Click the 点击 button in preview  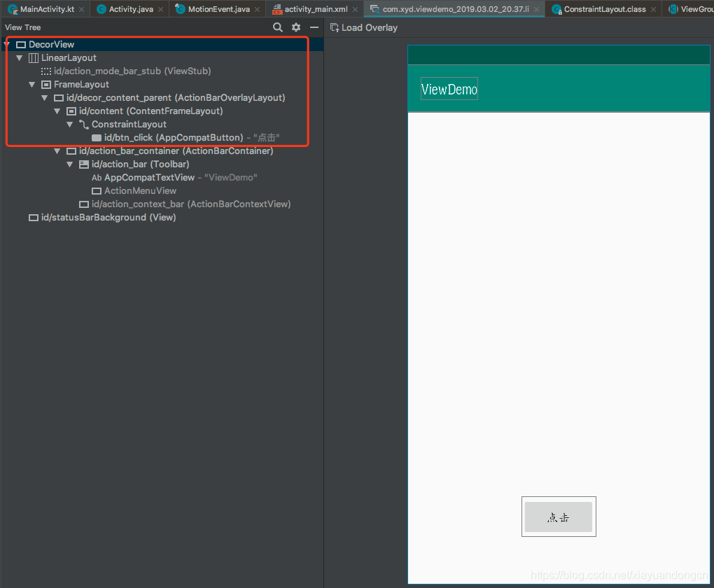tap(559, 517)
